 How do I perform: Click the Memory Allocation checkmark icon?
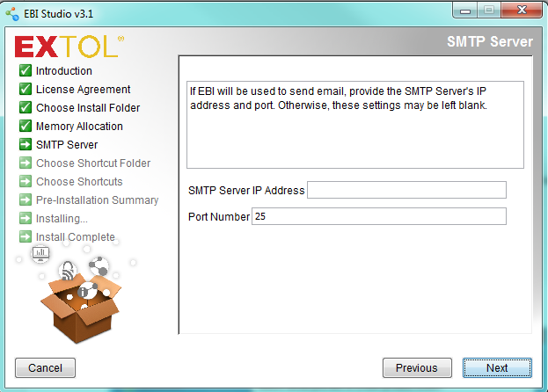[x=26, y=126]
